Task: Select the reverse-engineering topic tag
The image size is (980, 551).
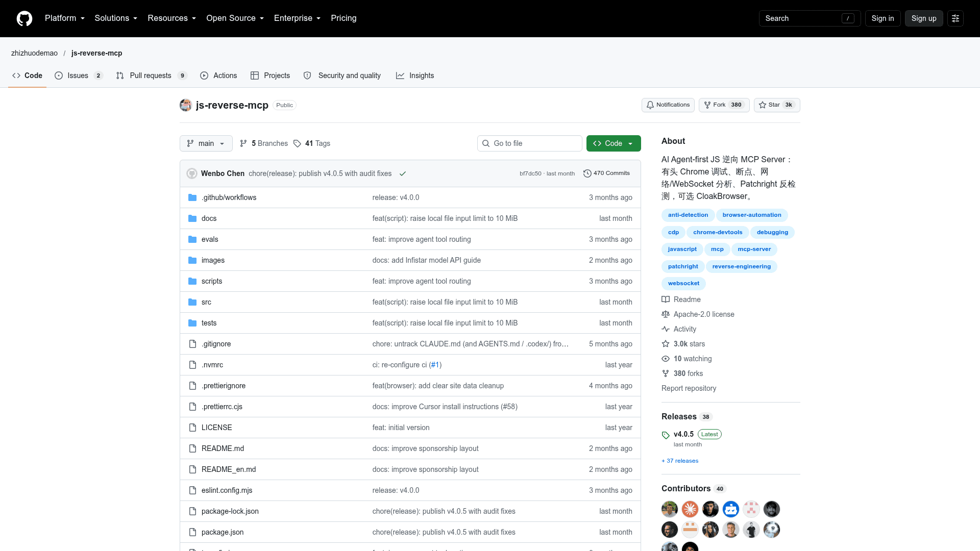Action: click(741, 266)
